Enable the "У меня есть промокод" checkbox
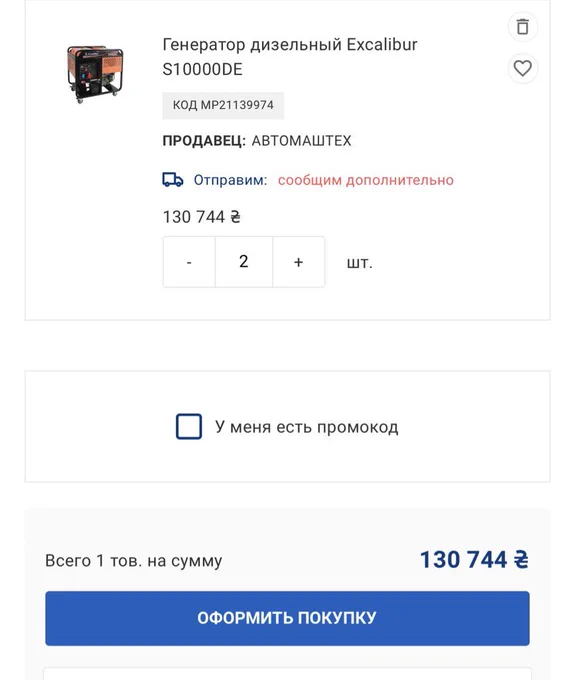Viewport: 574px width, 680px height. coord(189,426)
